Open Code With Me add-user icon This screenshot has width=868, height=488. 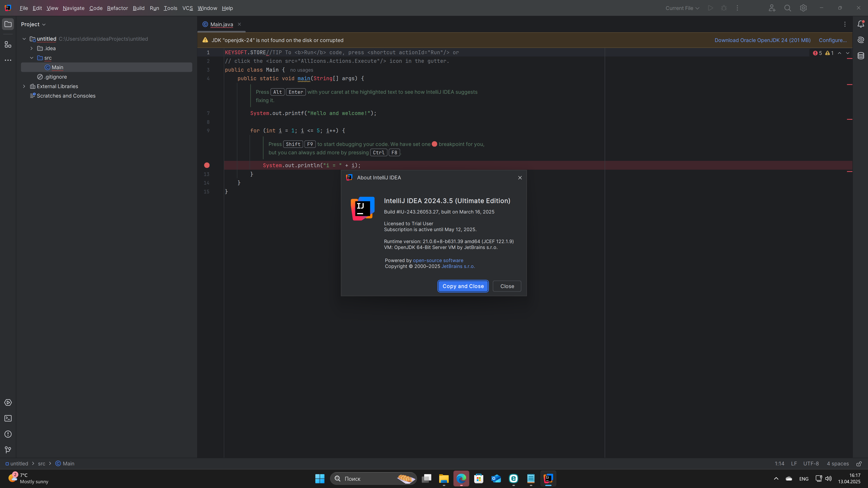[772, 8]
